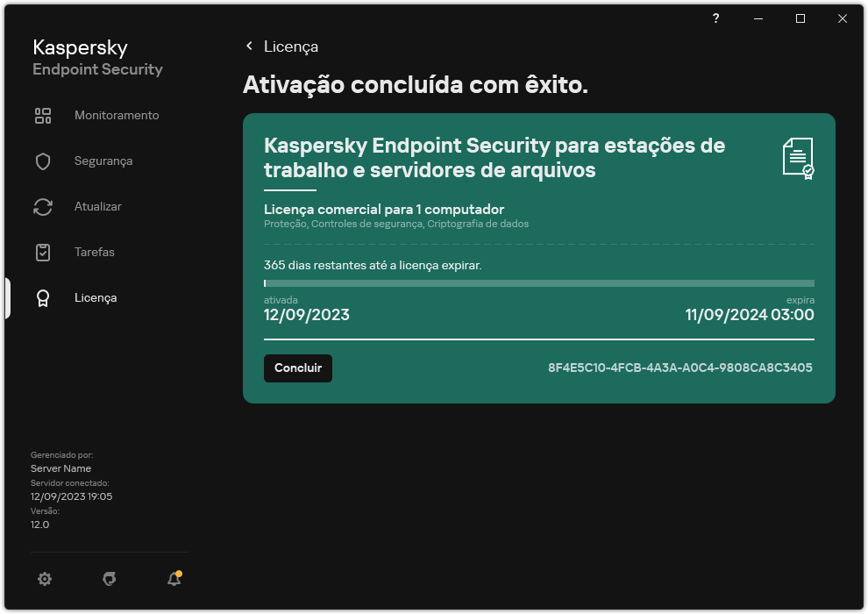Open the Segurança section

point(105,161)
